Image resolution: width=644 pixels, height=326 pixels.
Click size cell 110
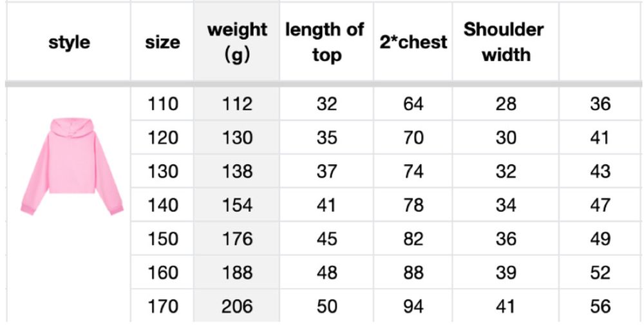click(162, 104)
